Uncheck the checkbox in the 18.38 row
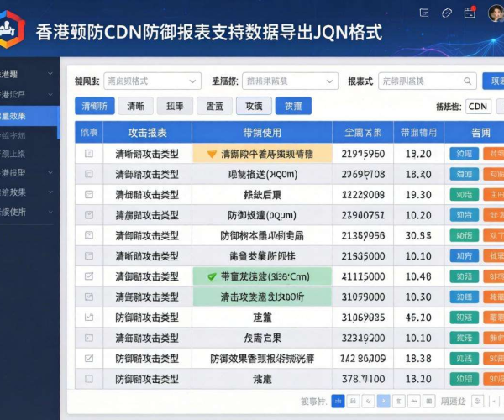Screen dimensions: 504x420 tap(89, 358)
